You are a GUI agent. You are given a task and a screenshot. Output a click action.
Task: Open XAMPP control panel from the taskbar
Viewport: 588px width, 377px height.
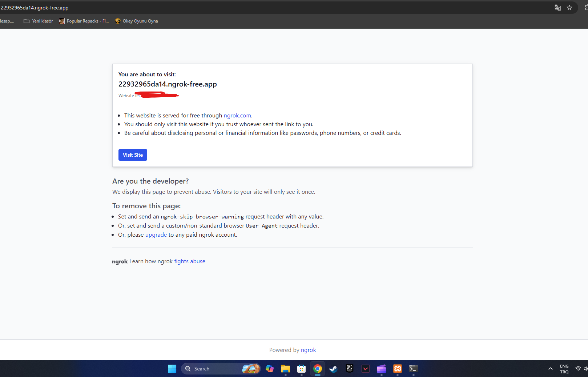point(397,369)
